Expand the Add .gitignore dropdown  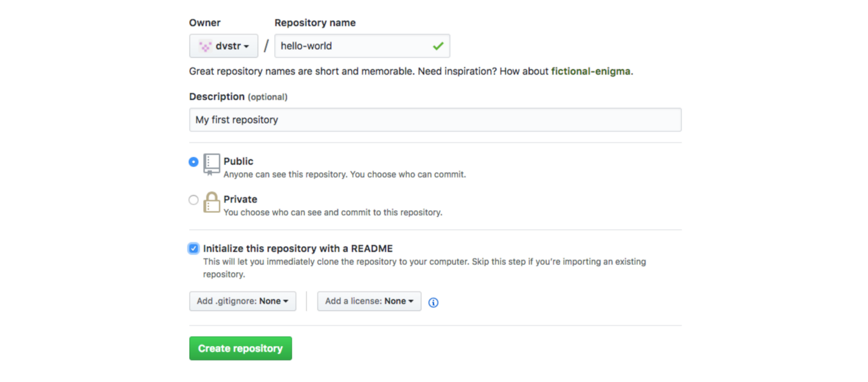tap(242, 301)
